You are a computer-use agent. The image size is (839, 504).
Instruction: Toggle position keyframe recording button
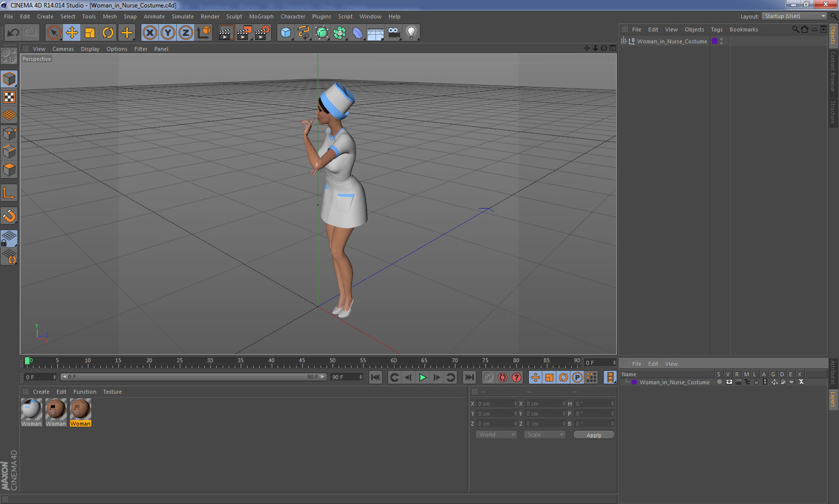coord(535,377)
